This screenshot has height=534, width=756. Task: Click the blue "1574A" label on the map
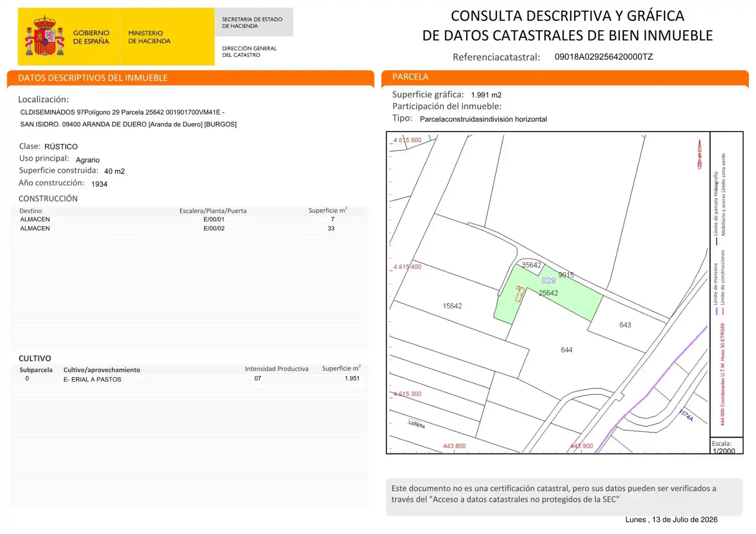click(x=686, y=415)
